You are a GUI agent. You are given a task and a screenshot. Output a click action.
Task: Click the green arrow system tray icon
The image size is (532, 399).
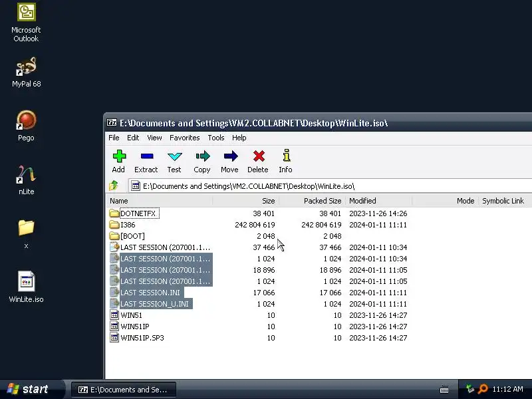[x=470, y=389]
